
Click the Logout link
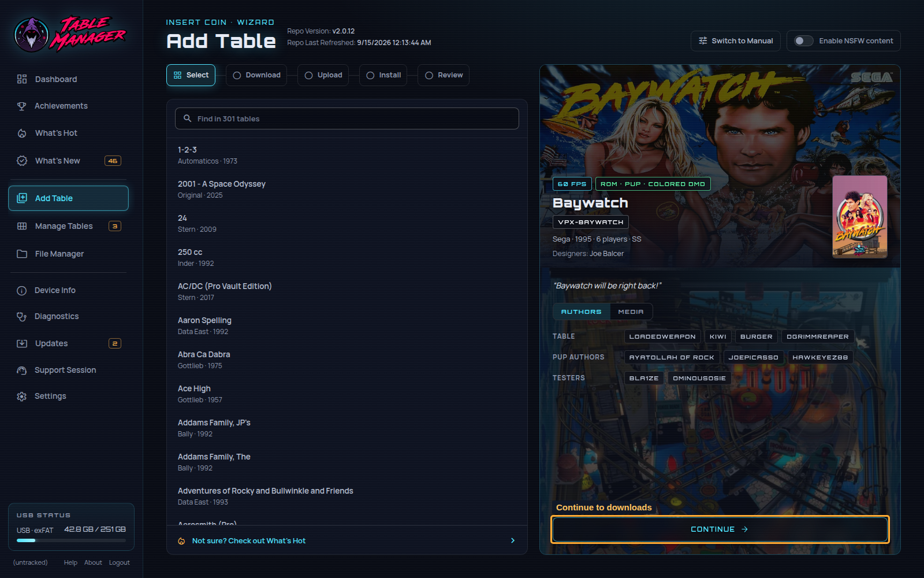120,562
